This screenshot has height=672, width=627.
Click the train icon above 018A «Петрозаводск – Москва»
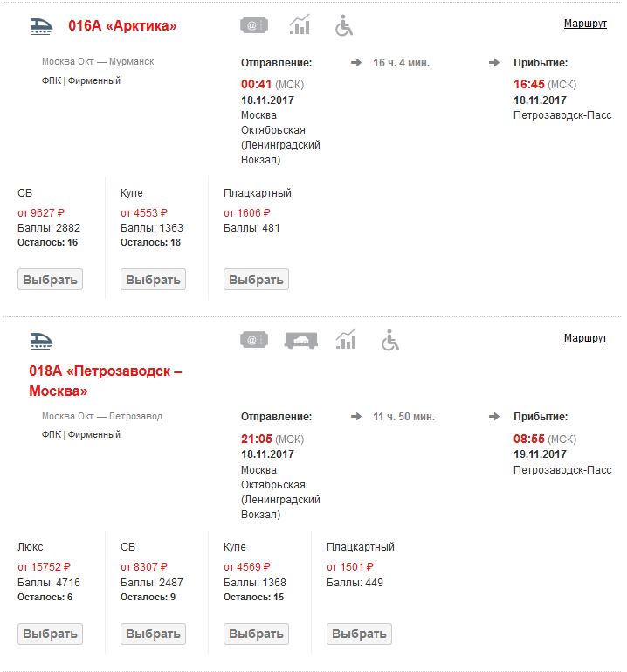42,340
